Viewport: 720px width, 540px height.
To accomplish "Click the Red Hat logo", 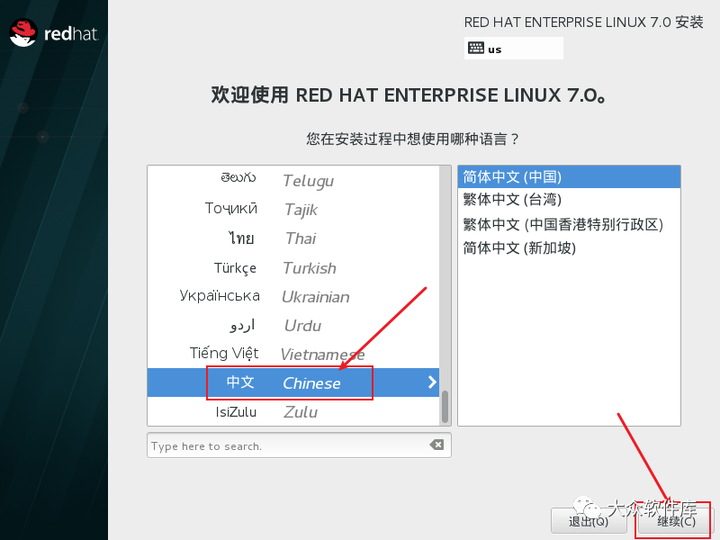I will tap(54, 33).
